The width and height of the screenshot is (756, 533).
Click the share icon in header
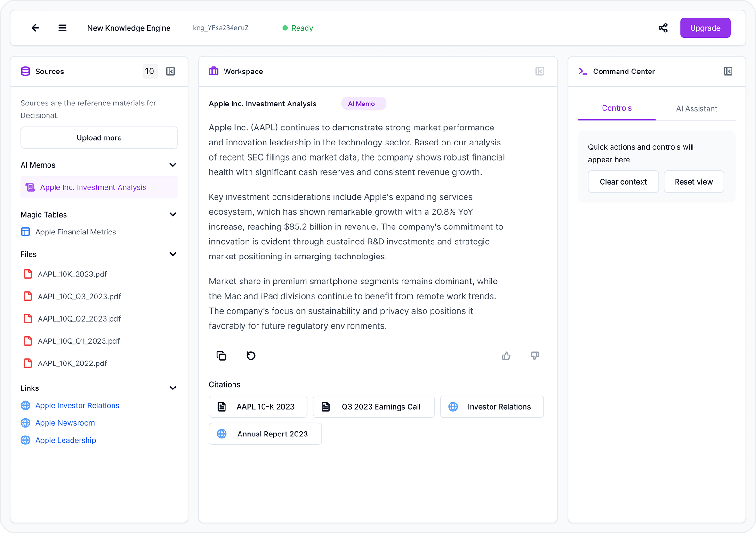(663, 28)
